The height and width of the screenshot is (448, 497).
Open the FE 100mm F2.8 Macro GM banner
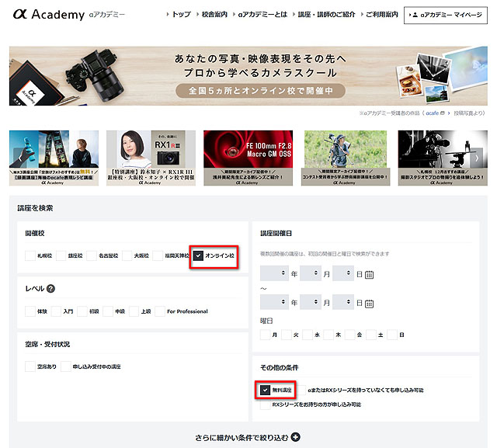248,158
